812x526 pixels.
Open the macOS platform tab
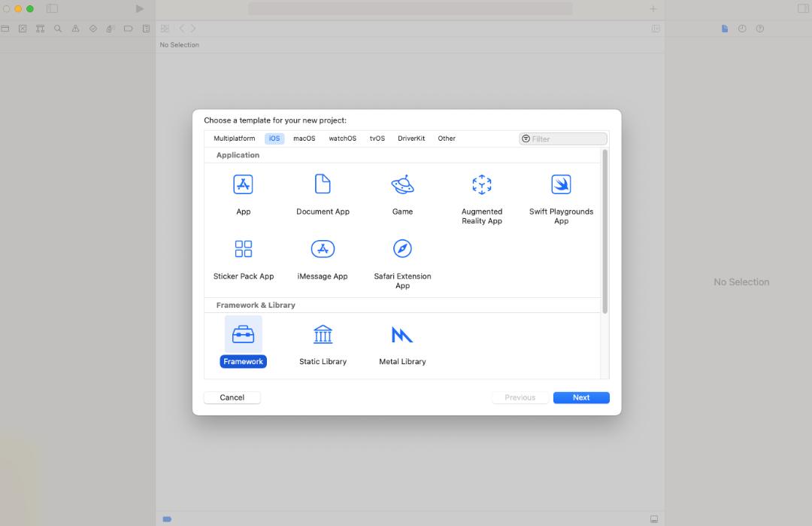(304, 138)
